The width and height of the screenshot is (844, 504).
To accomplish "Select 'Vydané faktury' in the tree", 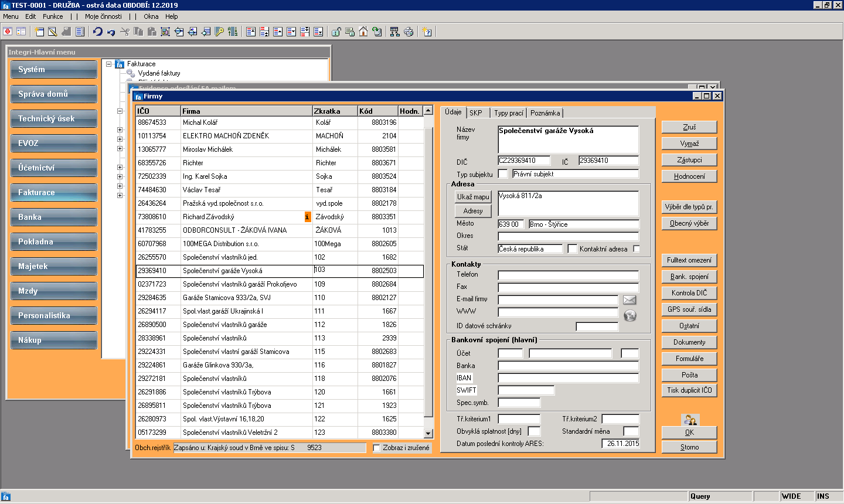I will pyautogui.click(x=159, y=73).
